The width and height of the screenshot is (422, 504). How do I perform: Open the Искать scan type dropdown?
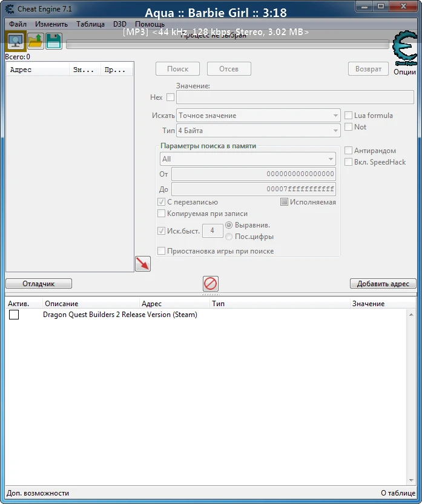click(259, 116)
